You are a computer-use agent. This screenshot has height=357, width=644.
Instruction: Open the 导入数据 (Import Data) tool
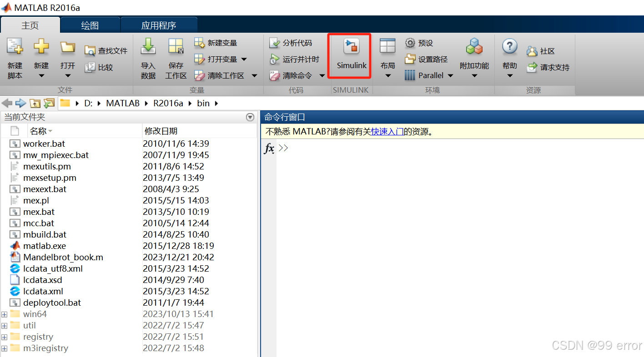click(148, 55)
